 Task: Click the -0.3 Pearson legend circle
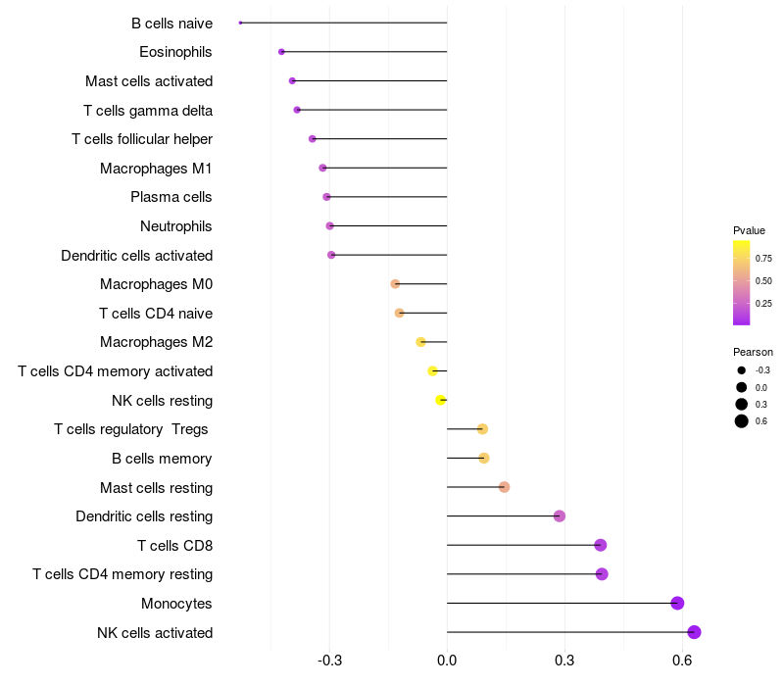click(x=742, y=370)
